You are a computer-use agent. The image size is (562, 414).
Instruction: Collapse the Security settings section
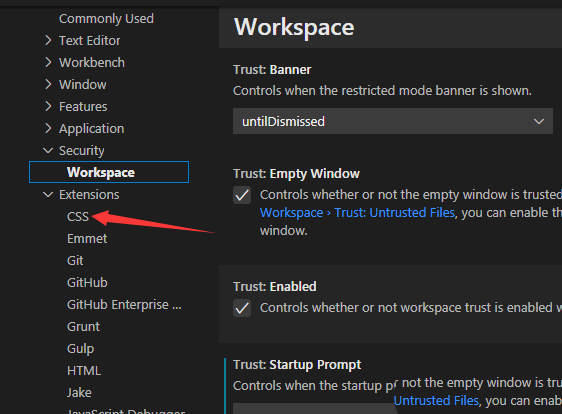click(x=48, y=151)
